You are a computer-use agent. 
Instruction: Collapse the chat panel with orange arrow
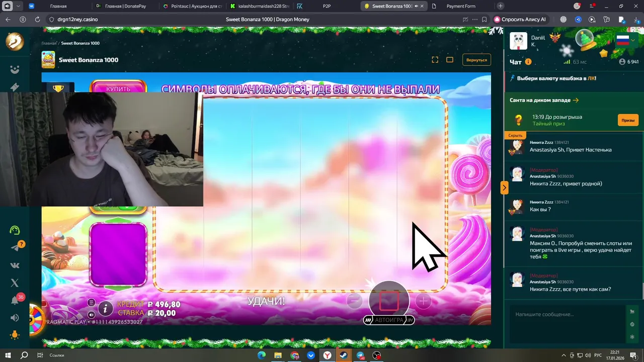504,188
